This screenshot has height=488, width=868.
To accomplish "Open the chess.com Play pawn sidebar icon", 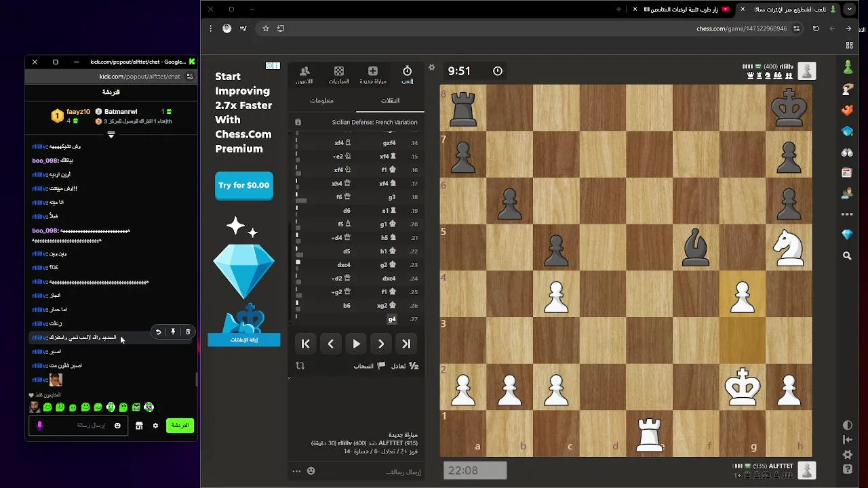I will coord(848,67).
